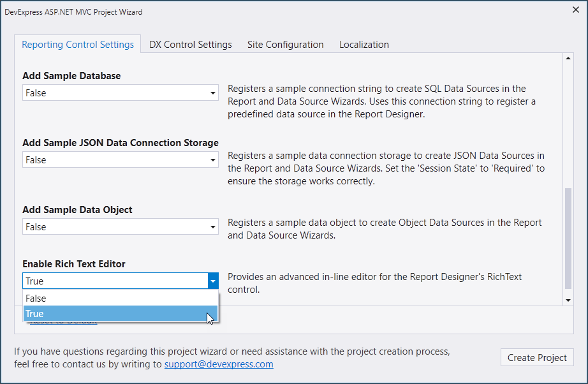Screen dimensions: 588x384
Task: Click Add Sample JSON Data Connection Storage heading
Action: click(x=121, y=143)
